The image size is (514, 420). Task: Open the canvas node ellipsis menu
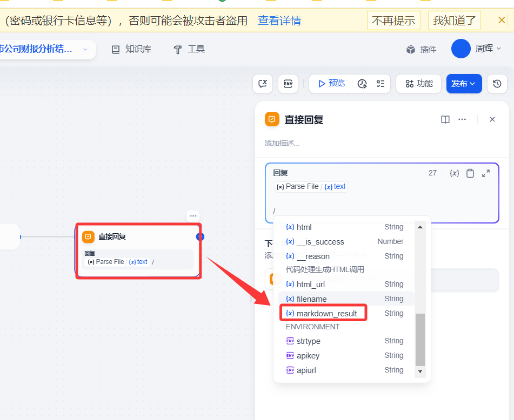[193, 216]
